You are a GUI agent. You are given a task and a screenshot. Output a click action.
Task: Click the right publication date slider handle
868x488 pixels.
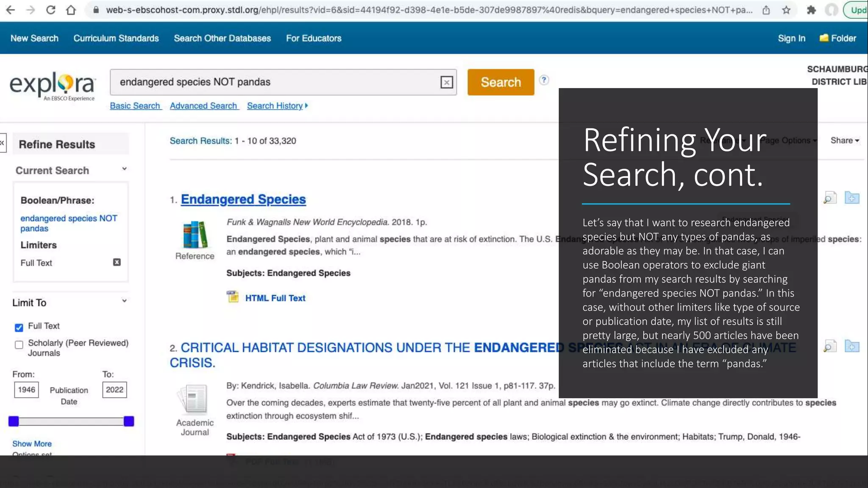[x=129, y=421]
